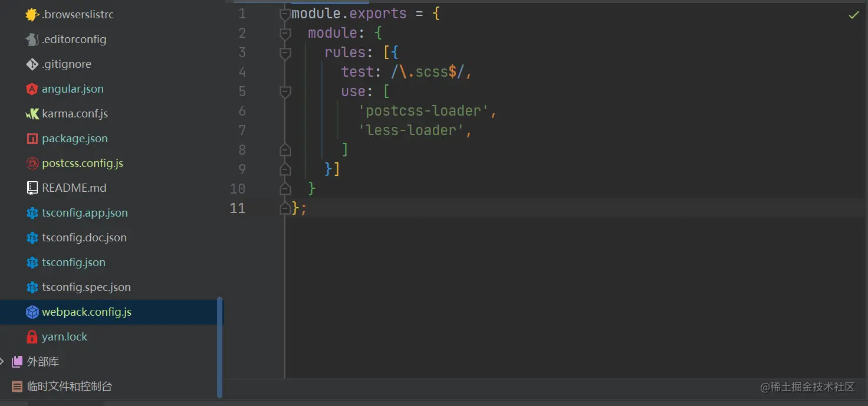Select the 外部库 node label
The height and width of the screenshot is (406, 868).
click(x=43, y=362)
